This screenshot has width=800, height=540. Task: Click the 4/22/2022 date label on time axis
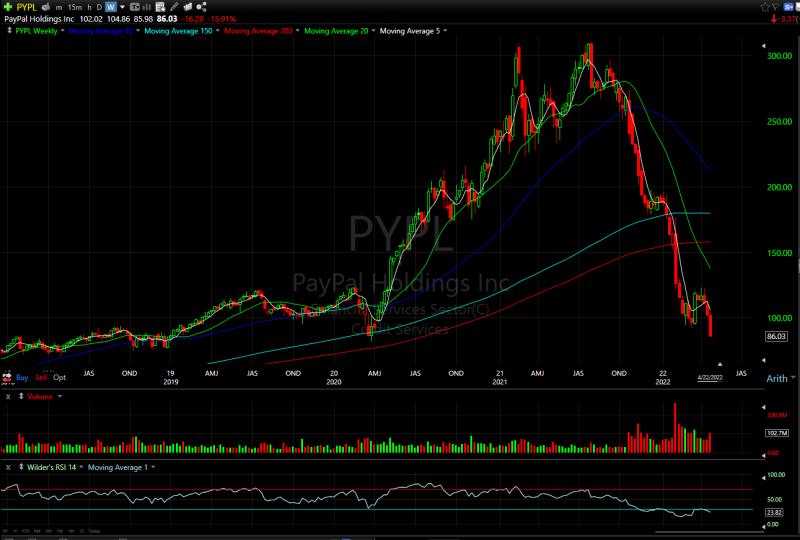pyautogui.click(x=710, y=378)
